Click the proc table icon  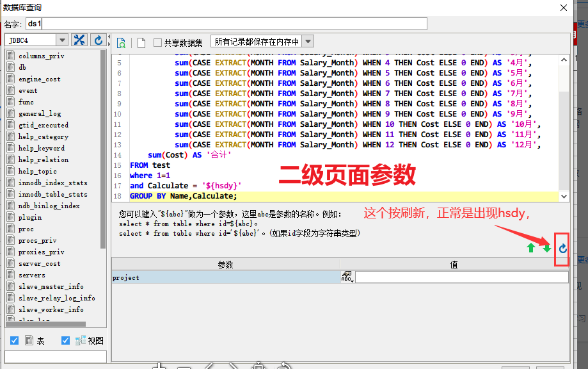click(12, 229)
